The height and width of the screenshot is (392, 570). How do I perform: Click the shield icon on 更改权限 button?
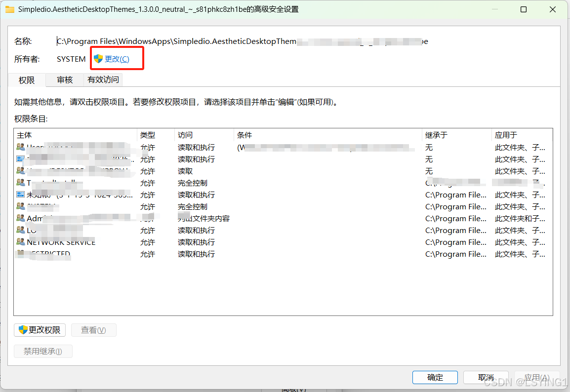click(x=23, y=329)
